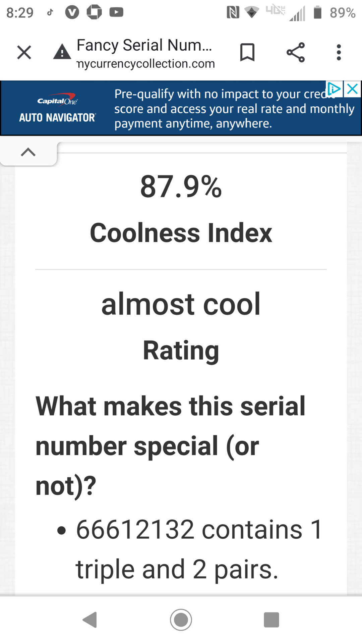Tap the Android back button
This screenshot has height=644, width=362.
pos(90,620)
